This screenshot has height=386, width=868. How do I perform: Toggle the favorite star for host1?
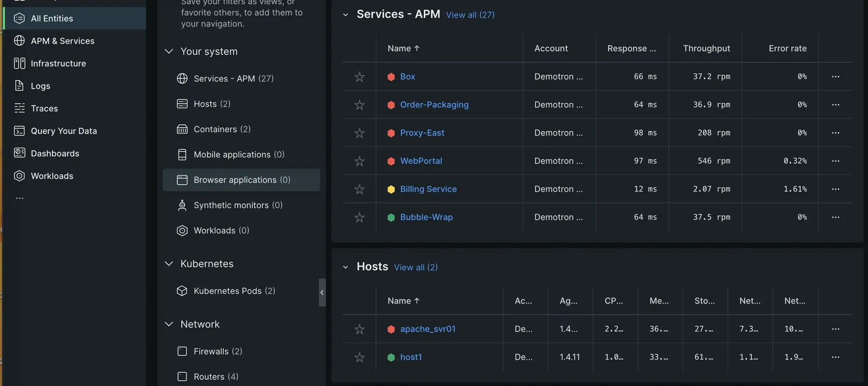(x=359, y=357)
